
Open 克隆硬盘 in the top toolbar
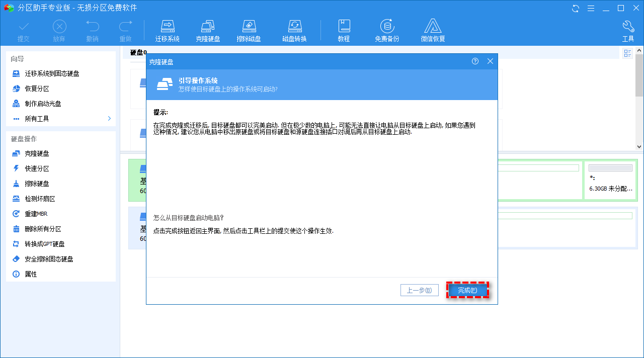pos(208,31)
